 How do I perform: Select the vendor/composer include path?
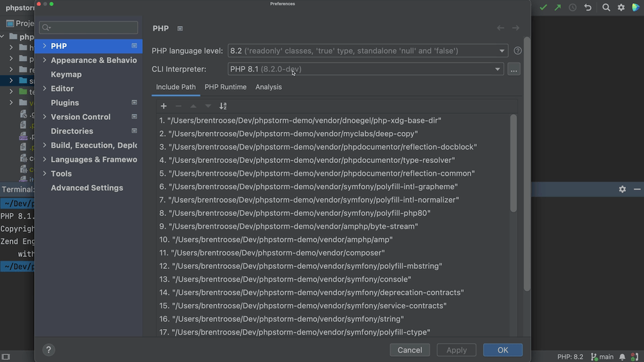(x=272, y=253)
